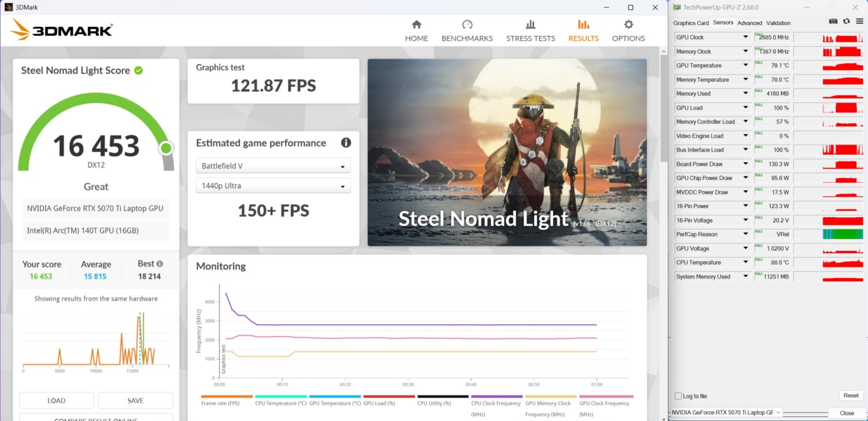Click the GPU-Z refresh icon
Image resolution: width=868 pixels, height=421 pixels.
[846, 21]
